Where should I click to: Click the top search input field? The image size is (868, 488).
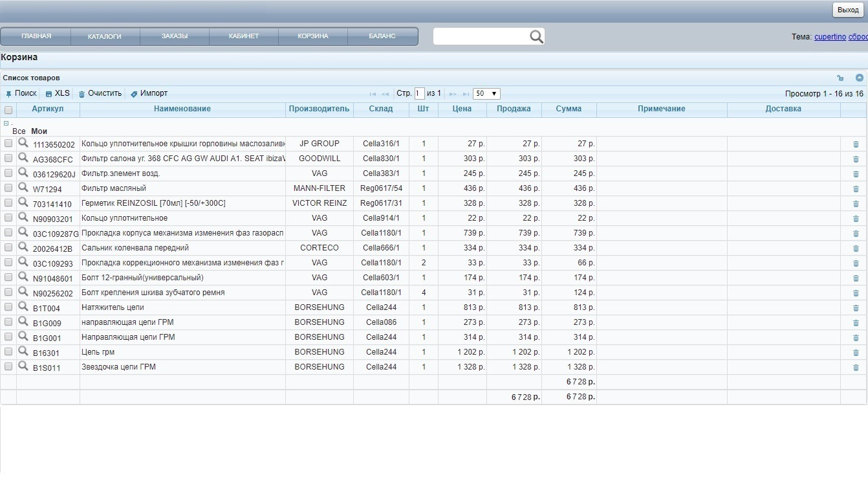coord(481,37)
